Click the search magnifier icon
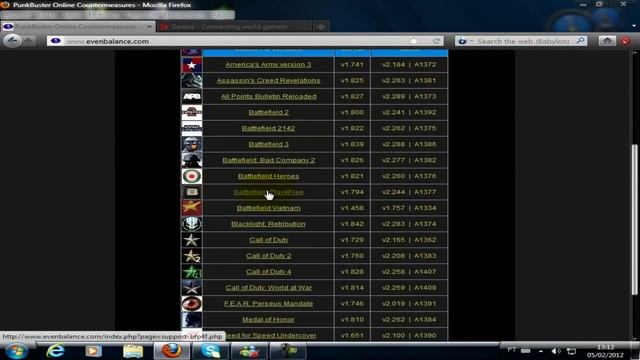Image resolution: width=640 pixels, height=360 pixels. 580,41
